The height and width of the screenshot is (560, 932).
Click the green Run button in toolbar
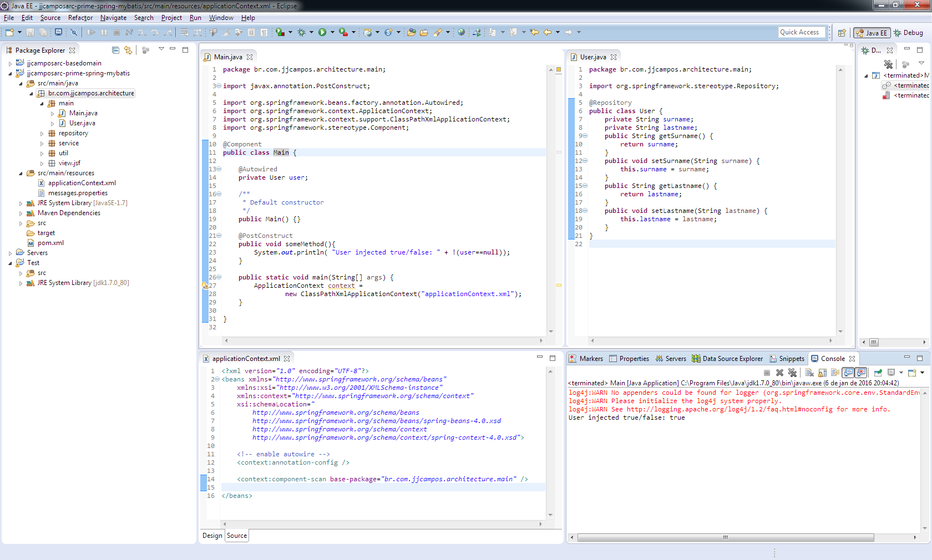(x=322, y=33)
